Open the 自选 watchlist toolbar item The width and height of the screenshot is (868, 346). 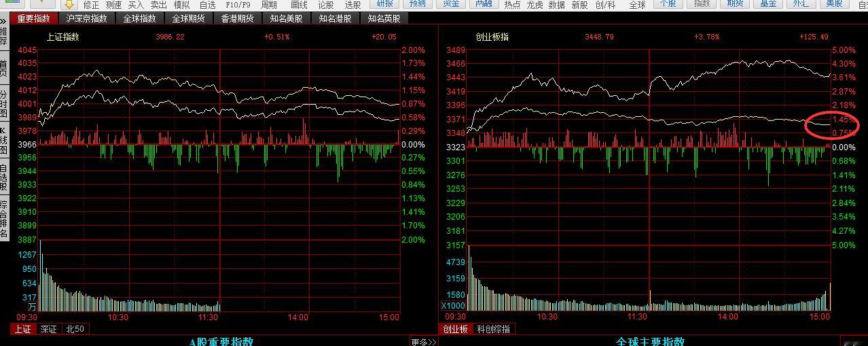207,5
